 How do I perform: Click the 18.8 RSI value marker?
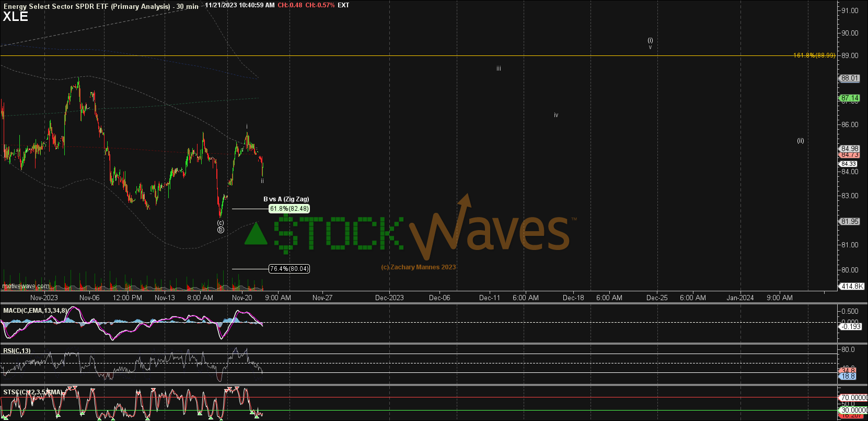pyautogui.click(x=848, y=376)
